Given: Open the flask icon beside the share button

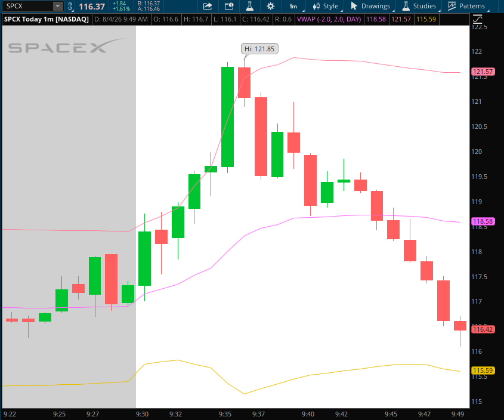Looking at the screenshot, I should point(250,6).
